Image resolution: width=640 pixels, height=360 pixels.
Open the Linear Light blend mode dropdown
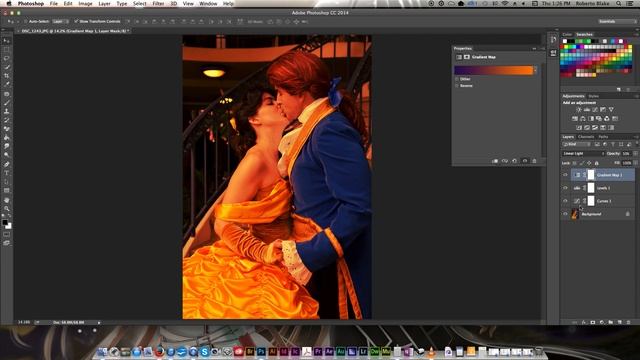[583, 153]
